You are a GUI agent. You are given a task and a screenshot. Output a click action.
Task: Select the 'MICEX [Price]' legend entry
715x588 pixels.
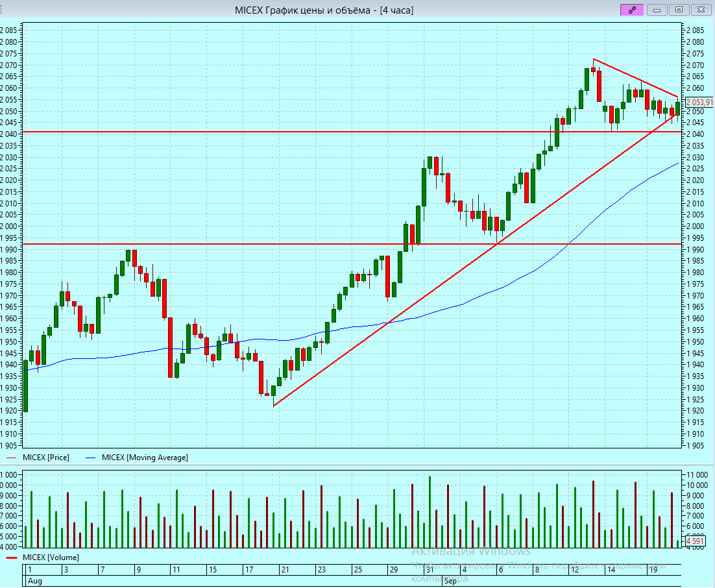[46, 457]
